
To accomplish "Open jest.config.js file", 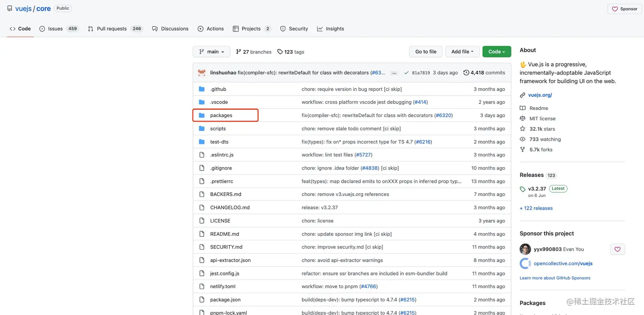I will (225, 274).
